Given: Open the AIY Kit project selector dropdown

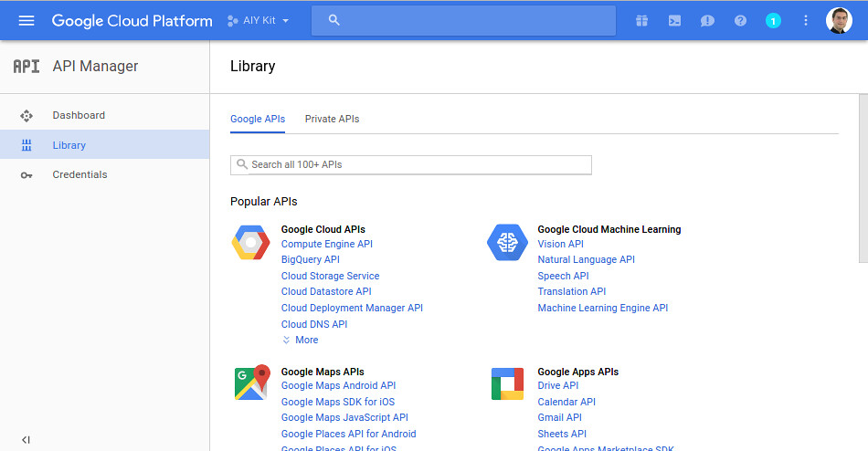Looking at the screenshot, I should pos(258,20).
